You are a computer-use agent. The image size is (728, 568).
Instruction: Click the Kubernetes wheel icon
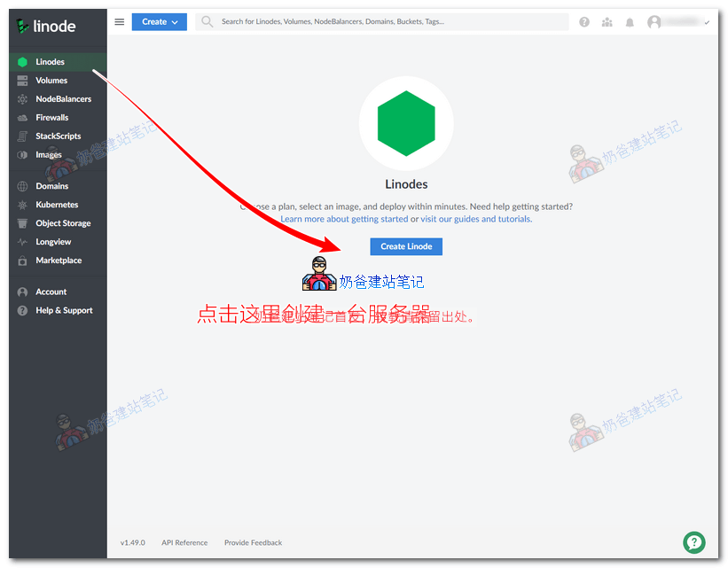(22, 205)
